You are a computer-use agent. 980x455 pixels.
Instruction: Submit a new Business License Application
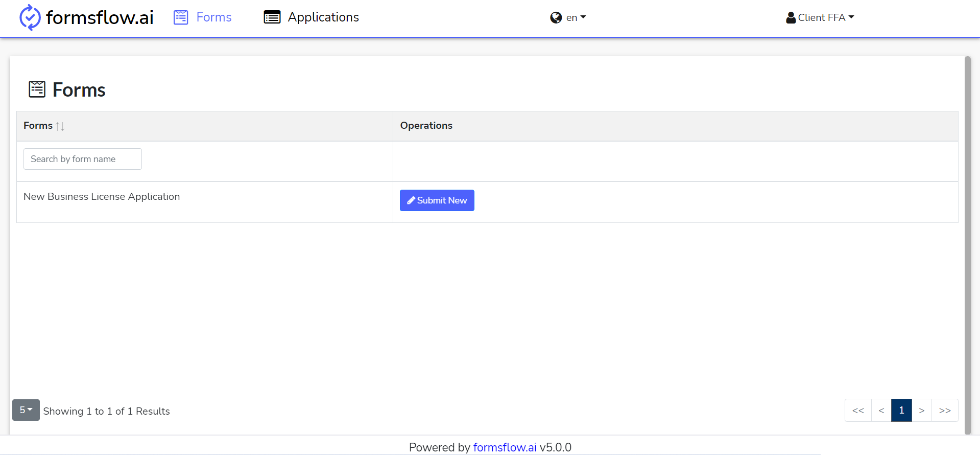tap(437, 200)
